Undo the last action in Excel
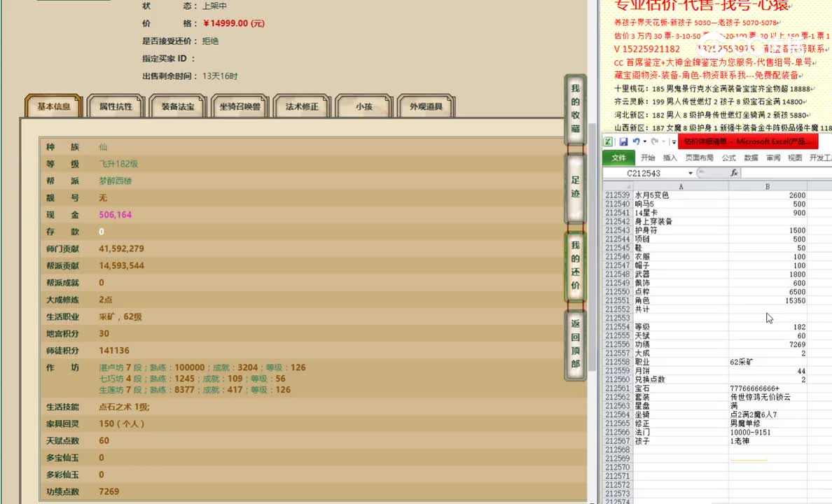Viewport: 832px width, 504px height. point(636,141)
